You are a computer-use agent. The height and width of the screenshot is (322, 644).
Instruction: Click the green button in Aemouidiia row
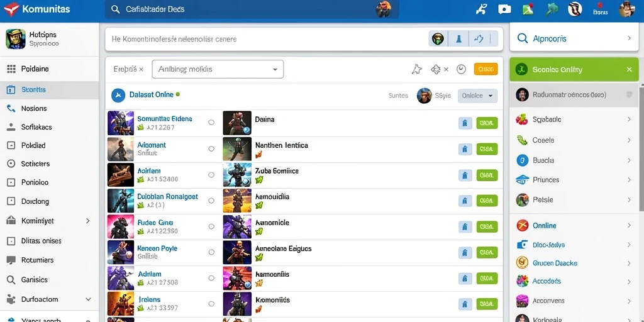pyautogui.click(x=487, y=201)
